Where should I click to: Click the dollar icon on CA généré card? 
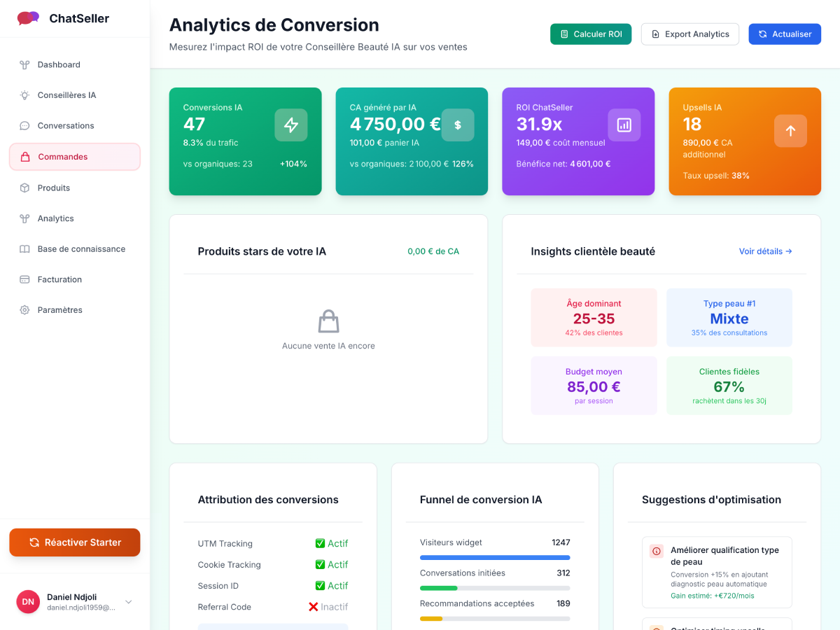coord(458,125)
